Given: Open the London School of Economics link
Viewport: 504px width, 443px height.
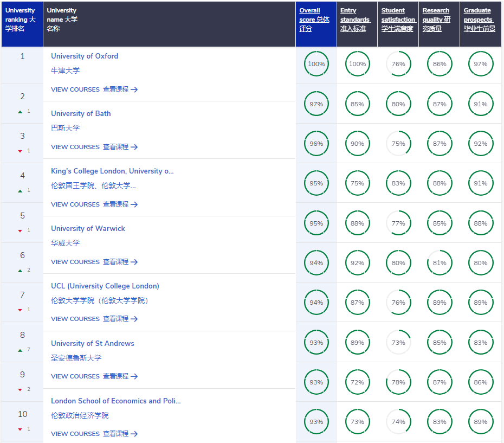Looking at the screenshot, I should click(115, 401).
